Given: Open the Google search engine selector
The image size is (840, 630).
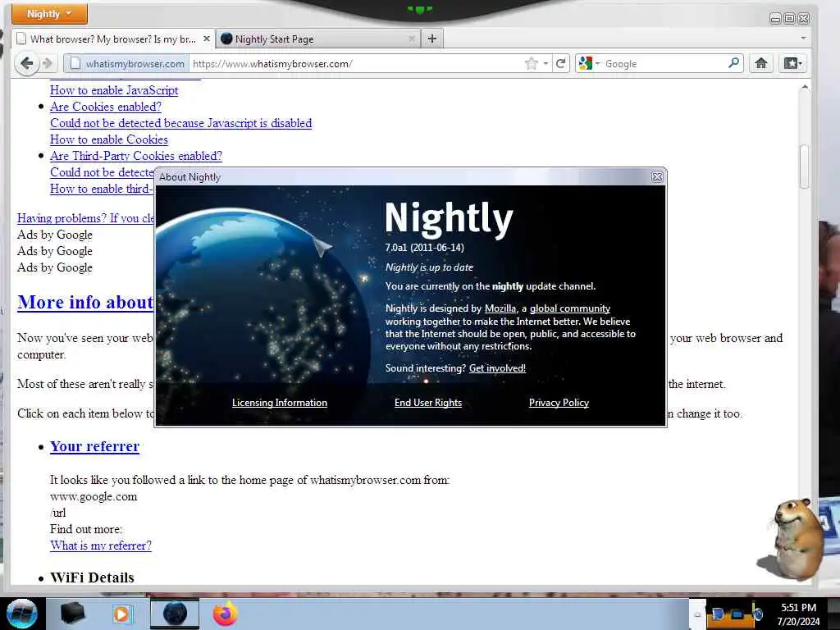Looking at the screenshot, I should click(589, 64).
